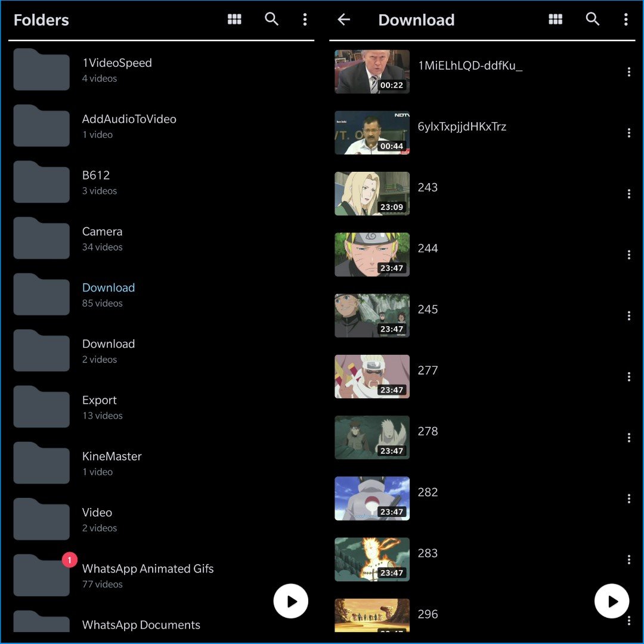Play video 243 thumbnail

[x=372, y=194]
